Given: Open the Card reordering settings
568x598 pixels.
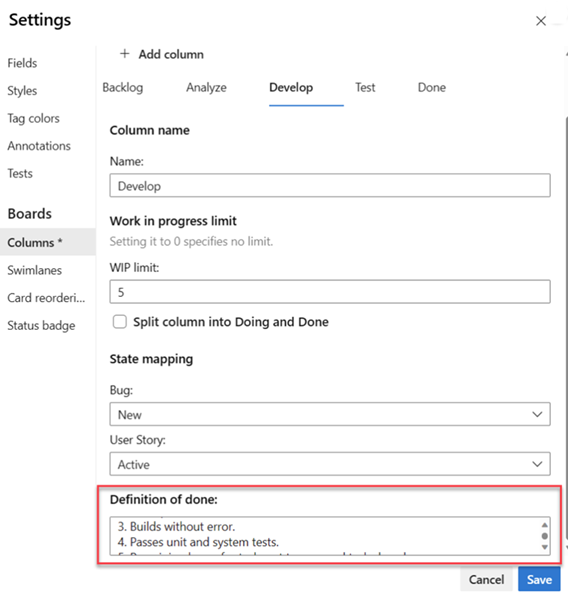Looking at the screenshot, I should 46,297.
